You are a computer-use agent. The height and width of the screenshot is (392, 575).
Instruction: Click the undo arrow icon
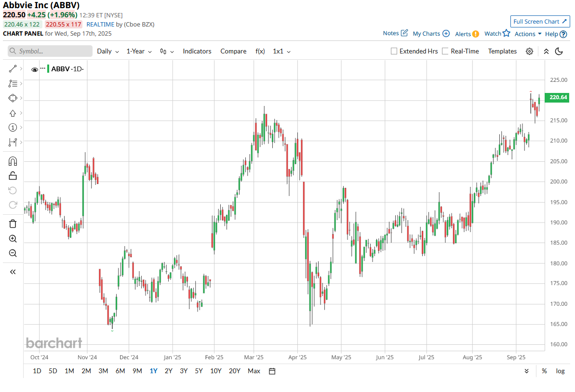13,191
